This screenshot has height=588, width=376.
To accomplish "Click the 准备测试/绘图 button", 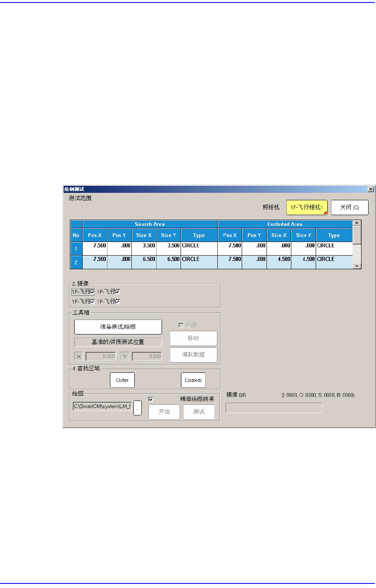I will pos(118,327).
